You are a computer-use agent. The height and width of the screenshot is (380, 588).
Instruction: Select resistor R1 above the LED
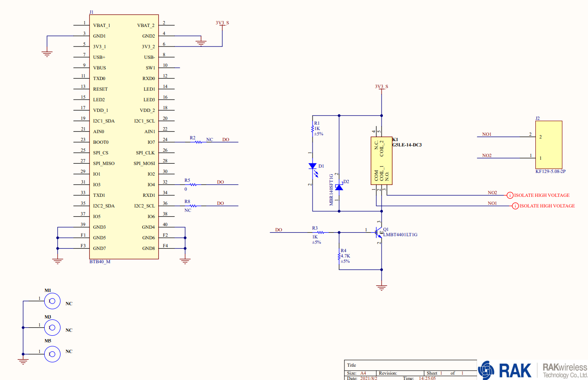313,128
